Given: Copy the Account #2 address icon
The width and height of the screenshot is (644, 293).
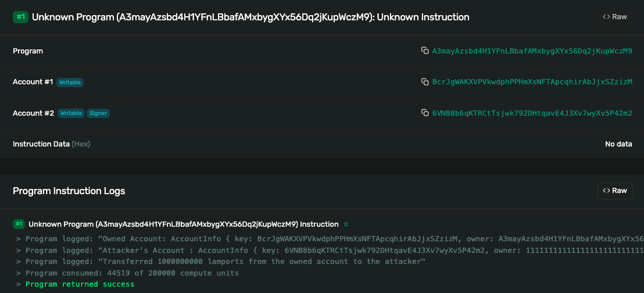Looking at the screenshot, I should point(425,113).
